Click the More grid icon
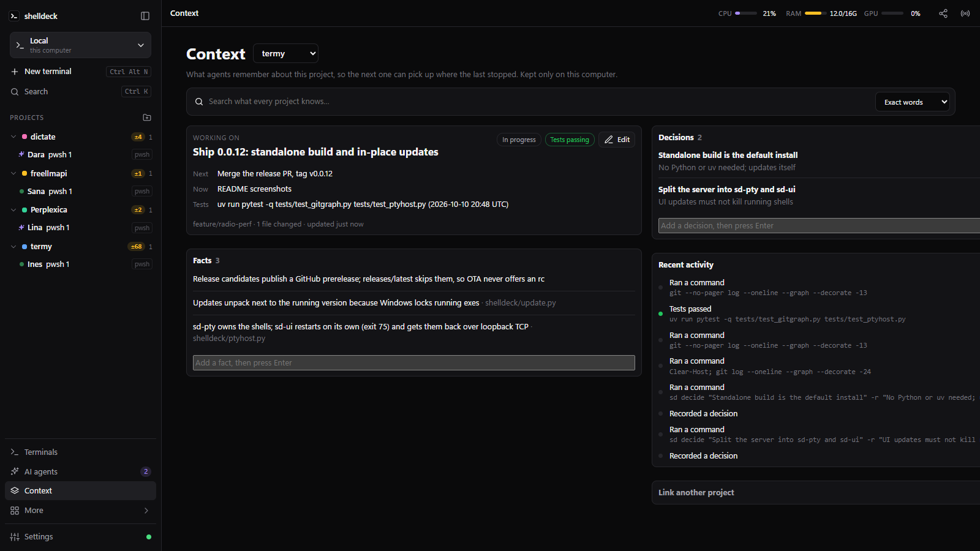 15,511
